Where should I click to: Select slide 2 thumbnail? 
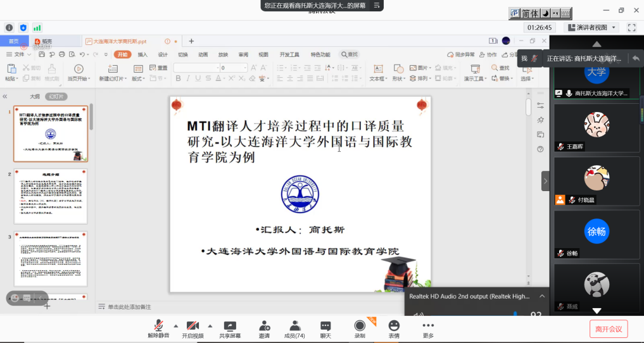(51, 196)
